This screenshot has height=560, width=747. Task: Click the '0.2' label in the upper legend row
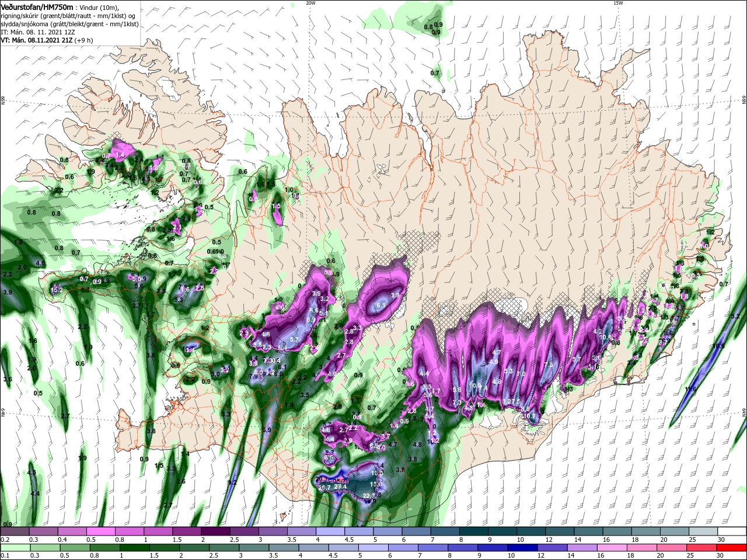click(x=5, y=540)
